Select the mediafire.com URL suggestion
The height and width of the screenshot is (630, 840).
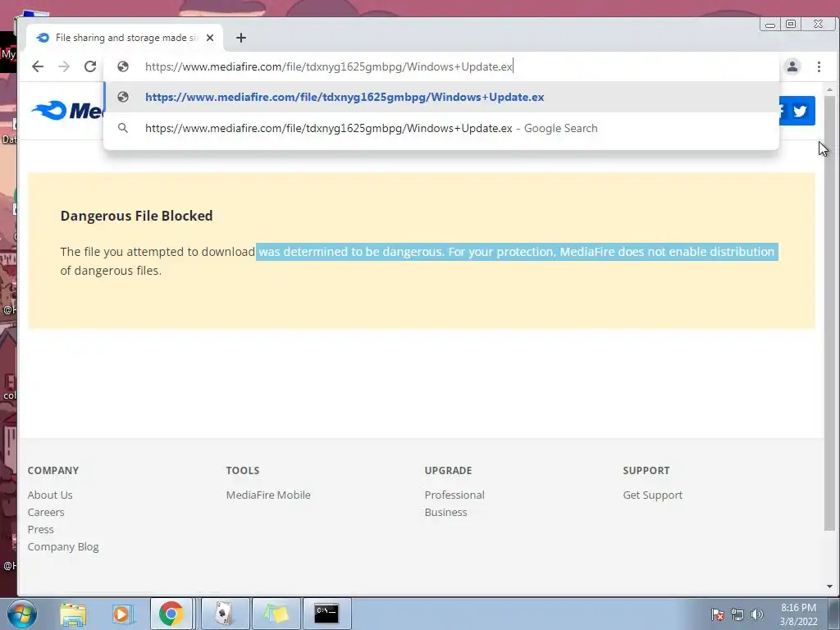(441, 97)
